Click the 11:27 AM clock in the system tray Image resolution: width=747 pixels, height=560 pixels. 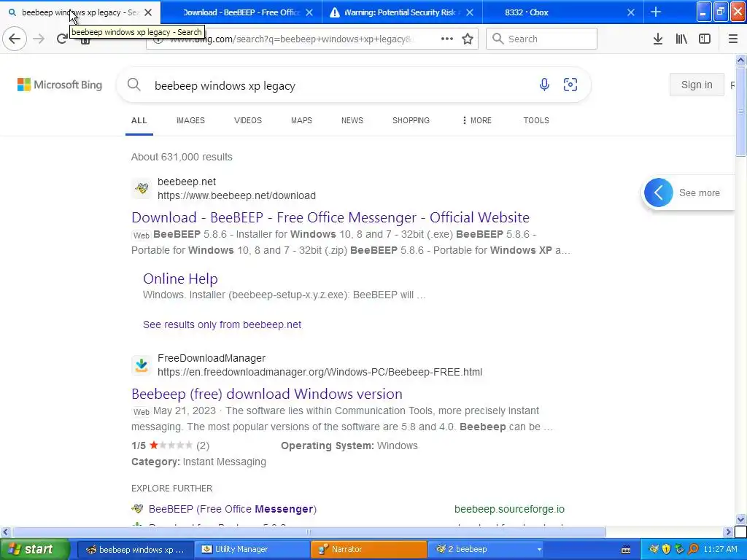[x=720, y=549]
